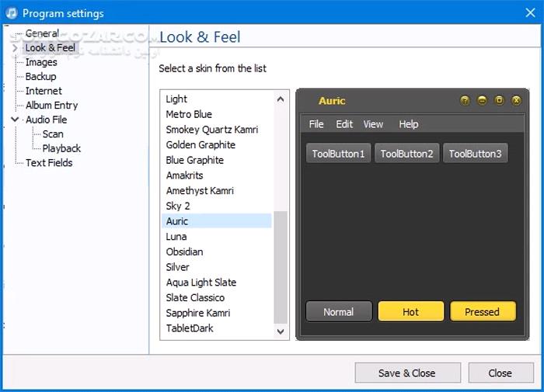
Task: Click the yellow Hot sample button
Action: coord(410,312)
